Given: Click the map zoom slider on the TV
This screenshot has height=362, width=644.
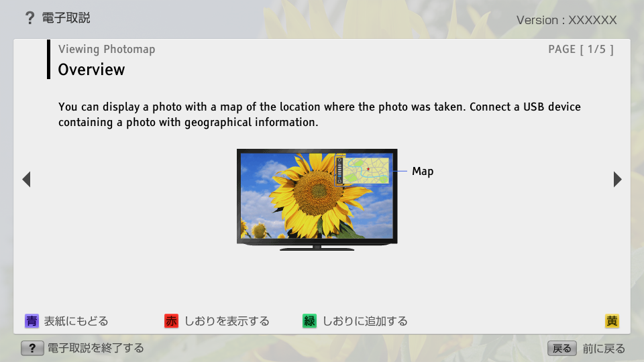Looking at the screenshot, I should pyautogui.click(x=339, y=171).
